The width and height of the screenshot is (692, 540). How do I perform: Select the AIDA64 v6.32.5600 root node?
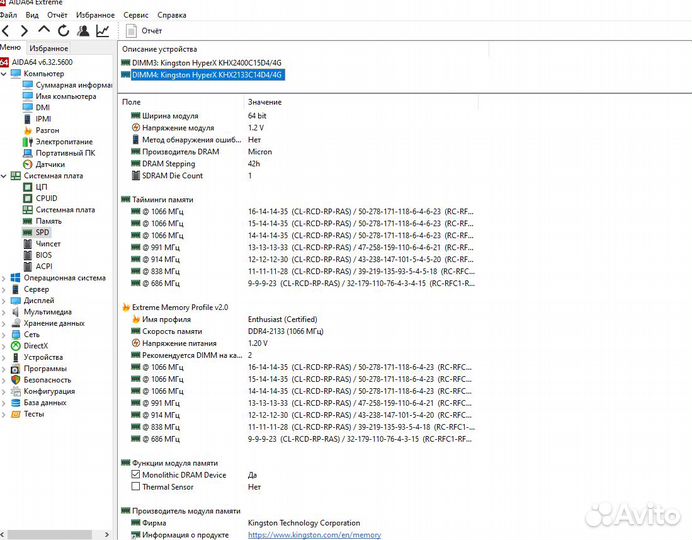[42, 62]
